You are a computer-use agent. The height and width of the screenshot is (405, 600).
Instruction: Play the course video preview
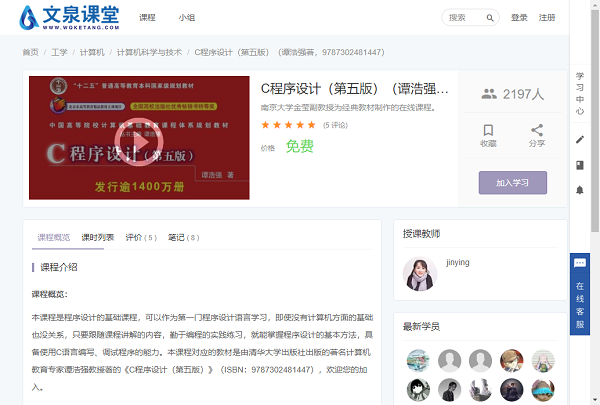(x=133, y=136)
